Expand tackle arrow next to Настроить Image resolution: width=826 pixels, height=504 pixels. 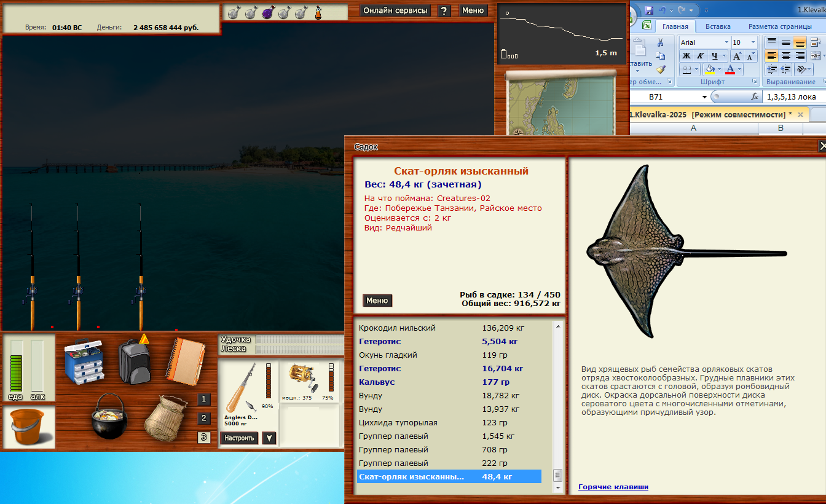pyautogui.click(x=269, y=438)
